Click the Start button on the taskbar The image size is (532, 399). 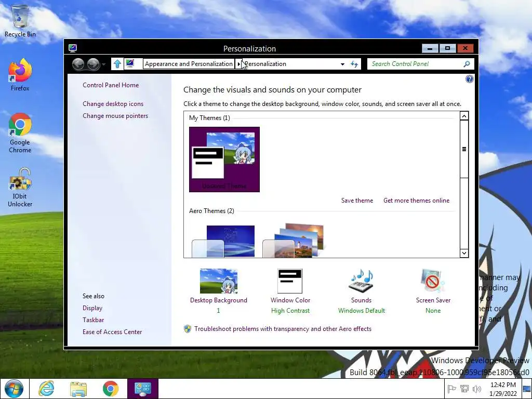[14, 389]
